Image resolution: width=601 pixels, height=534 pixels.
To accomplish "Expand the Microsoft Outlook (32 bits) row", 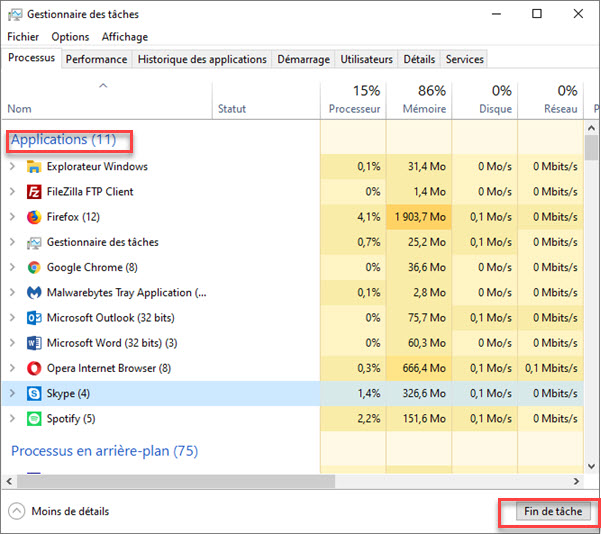I will coord(12,318).
